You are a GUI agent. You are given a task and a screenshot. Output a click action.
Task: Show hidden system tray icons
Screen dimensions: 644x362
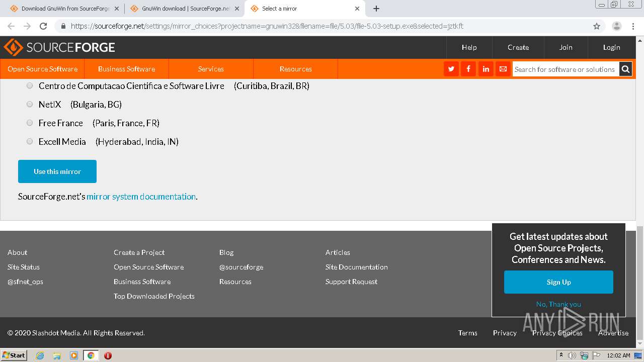[x=561, y=355]
